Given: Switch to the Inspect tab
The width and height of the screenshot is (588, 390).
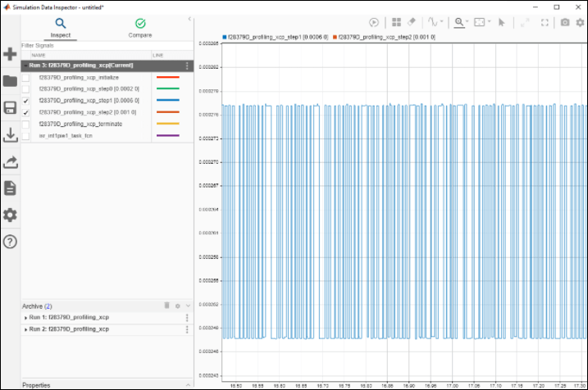Looking at the screenshot, I should (61, 28).
